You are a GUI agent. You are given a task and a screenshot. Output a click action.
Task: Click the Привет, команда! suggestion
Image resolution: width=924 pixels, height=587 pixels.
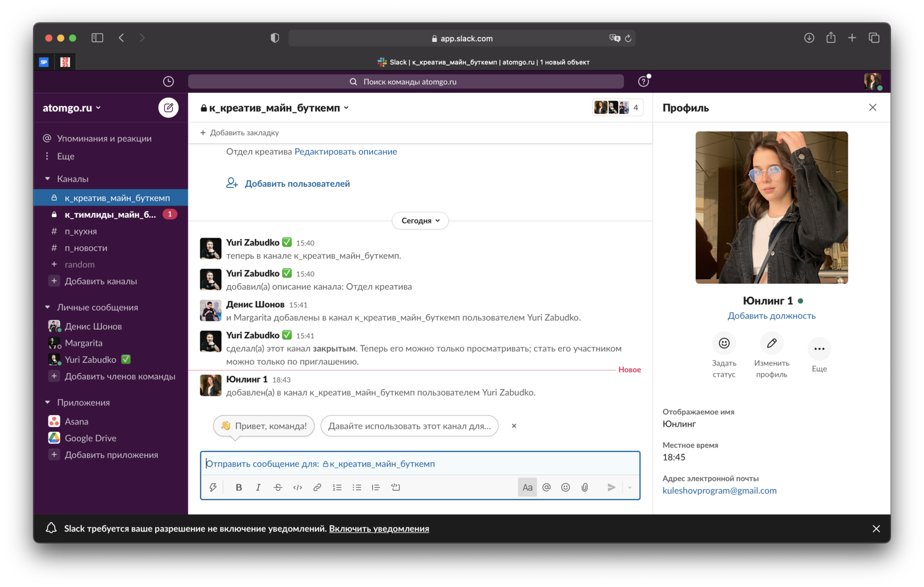[264, 426]
